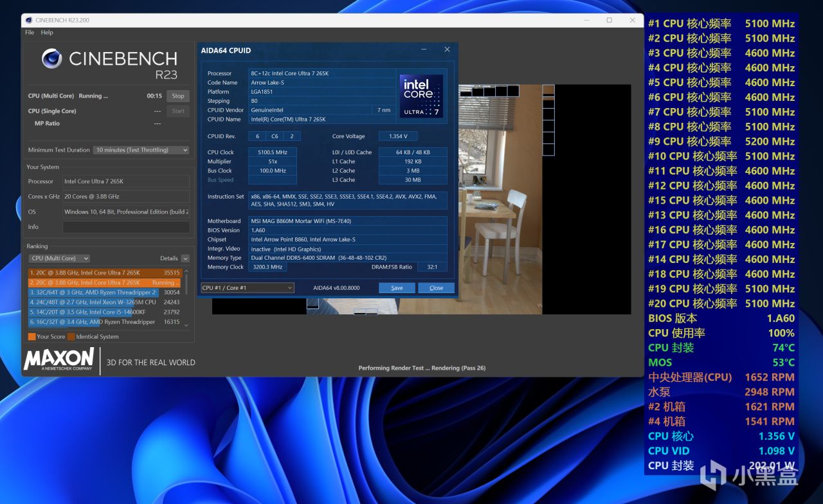The height and width of the screenshot is (504, 823).
Task: Click the Memory Type DDR5-6400 value
Action: (x=348, y=258)
